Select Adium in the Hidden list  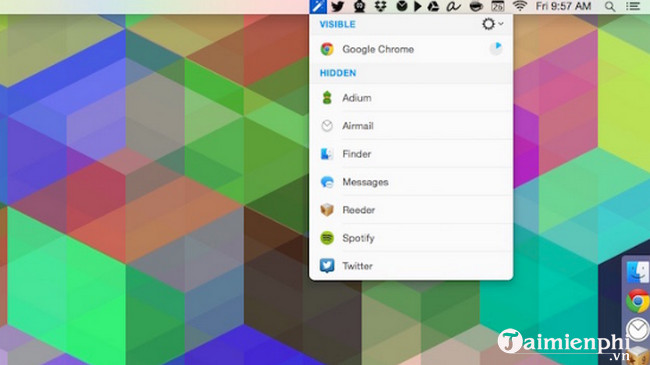click(411, 98)
